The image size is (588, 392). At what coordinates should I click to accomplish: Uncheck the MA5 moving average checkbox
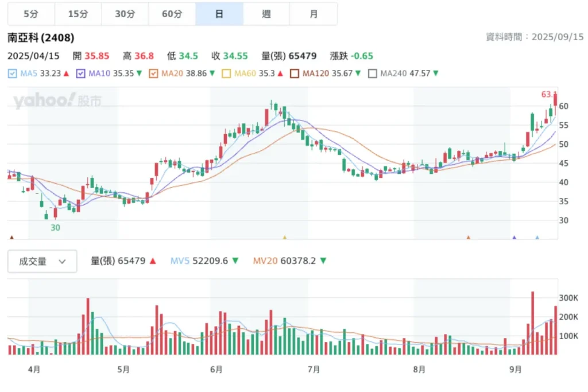[x=13, y=73]
